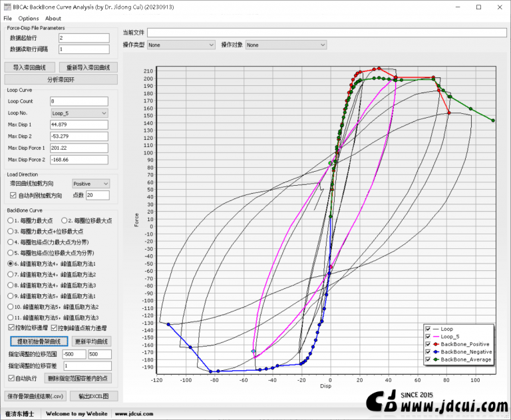Open the 操作类型 dropdown
The width and height of the screenshot is (511, 420).
pyautogui.click(x=180, y=45)
